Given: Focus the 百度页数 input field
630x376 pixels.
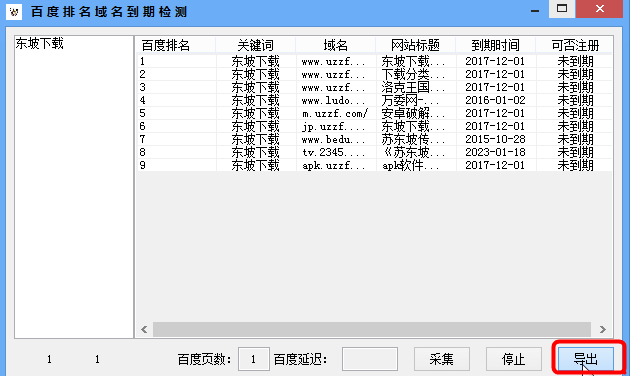Looking at the screenshot, I should [x=254, y=359].
